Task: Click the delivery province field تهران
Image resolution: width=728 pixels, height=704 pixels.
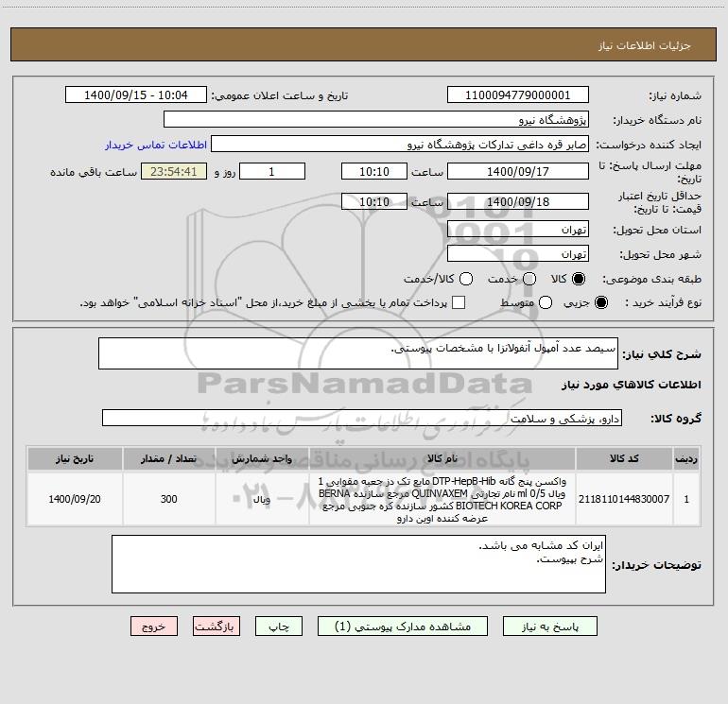Action: click(518, 229)
